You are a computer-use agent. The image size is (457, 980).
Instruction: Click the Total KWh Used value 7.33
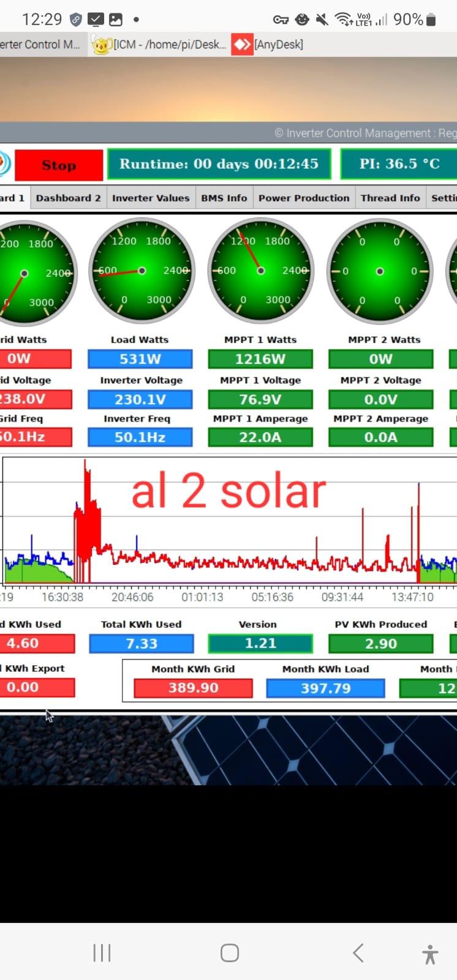tap(142, 644)
